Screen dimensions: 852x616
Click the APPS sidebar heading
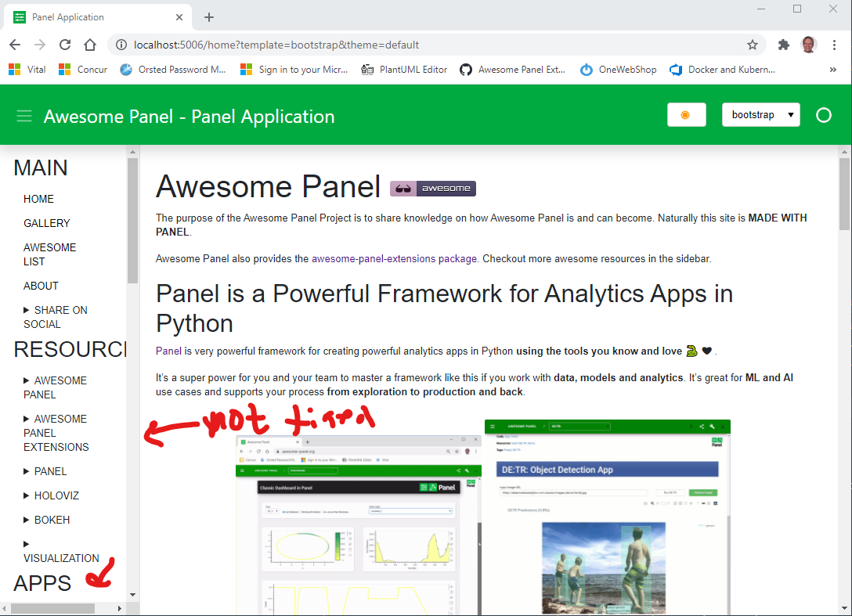42,583
